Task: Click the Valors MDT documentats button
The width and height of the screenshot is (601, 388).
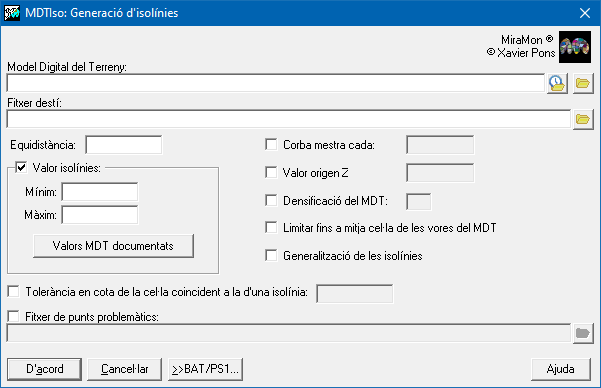Action: click(113, 246)
